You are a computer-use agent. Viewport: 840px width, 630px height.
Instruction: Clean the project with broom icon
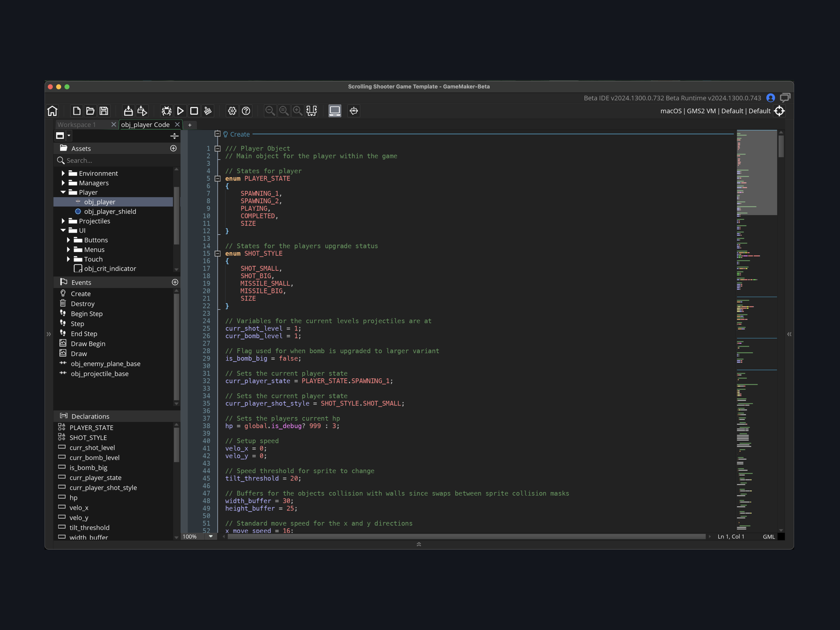pyautogui.click(x=208, y=111)
